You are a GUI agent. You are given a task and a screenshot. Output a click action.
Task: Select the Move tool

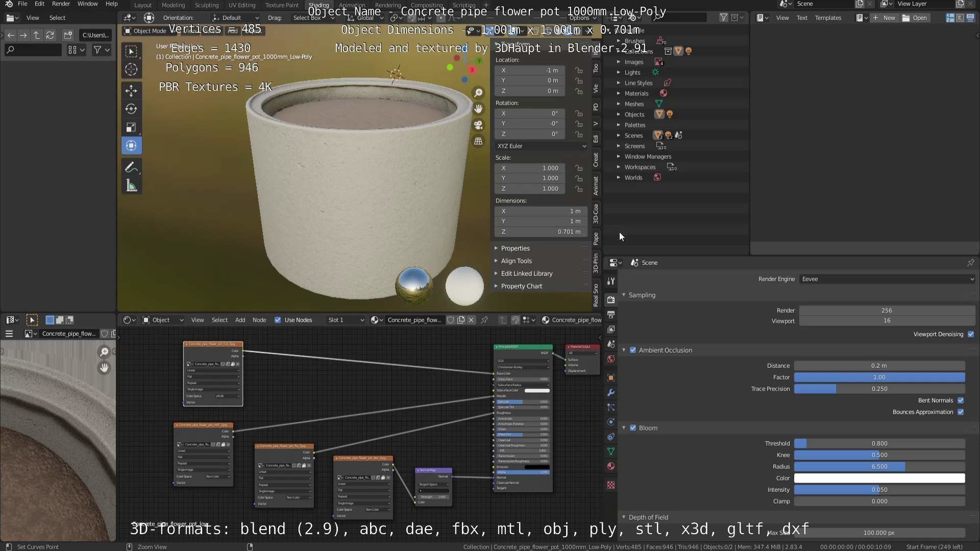click(x=131, y=91)
